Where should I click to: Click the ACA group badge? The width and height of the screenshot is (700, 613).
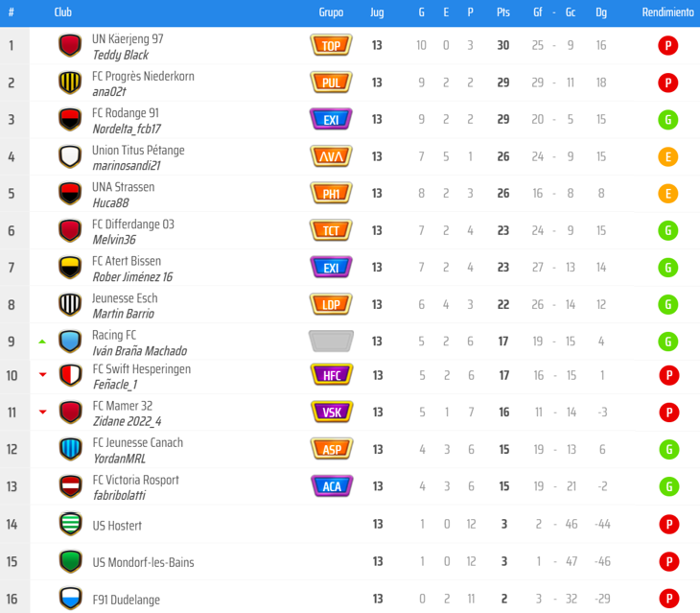[332, 485]
